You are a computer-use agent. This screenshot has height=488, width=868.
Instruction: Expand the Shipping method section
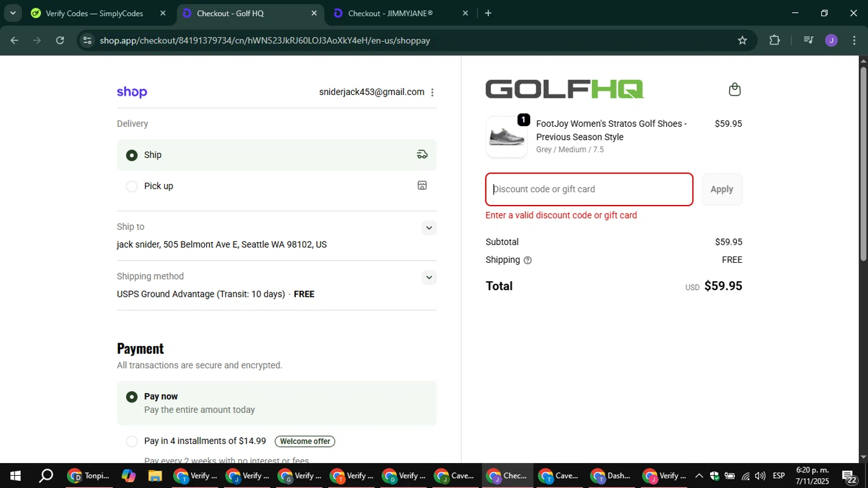429,277
